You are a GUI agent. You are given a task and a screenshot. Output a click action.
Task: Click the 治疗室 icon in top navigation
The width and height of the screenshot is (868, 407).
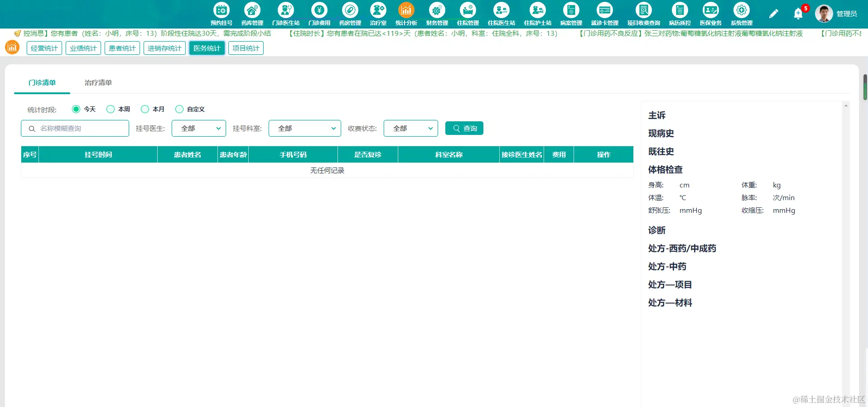click(x=378, y=10)
